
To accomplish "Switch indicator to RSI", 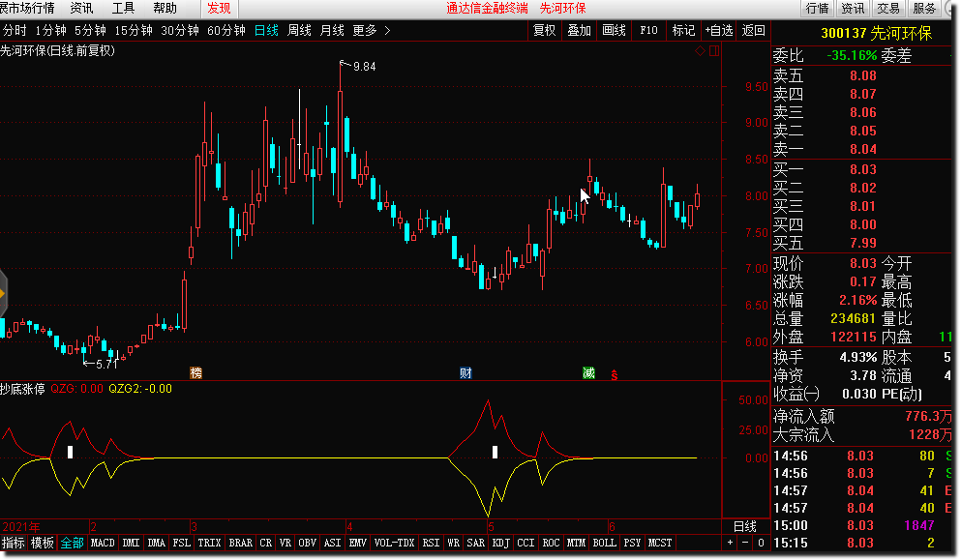I will [x=431, y=543].
